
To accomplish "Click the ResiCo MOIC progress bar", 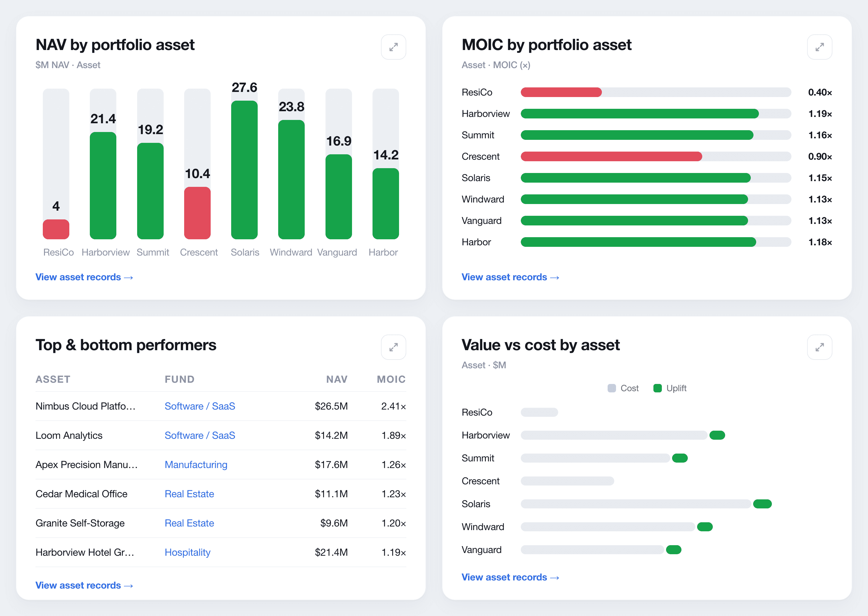I will 656,92.
